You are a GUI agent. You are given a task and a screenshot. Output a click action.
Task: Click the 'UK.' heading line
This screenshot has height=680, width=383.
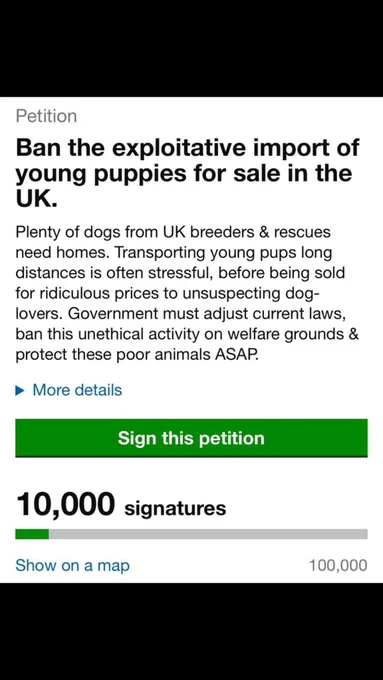(37, 198)
